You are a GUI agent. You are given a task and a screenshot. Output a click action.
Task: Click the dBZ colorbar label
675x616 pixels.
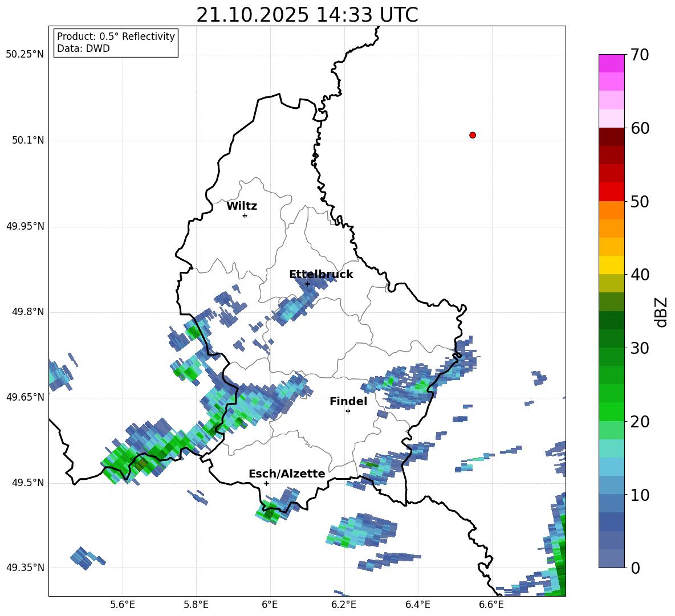click(662, 312)
